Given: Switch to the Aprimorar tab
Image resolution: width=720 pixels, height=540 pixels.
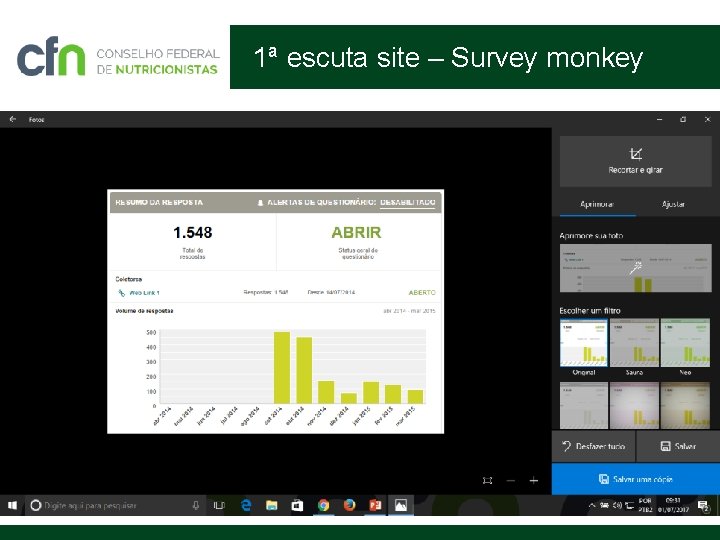Looking at the screenshot, I should (x=597, y=204).
